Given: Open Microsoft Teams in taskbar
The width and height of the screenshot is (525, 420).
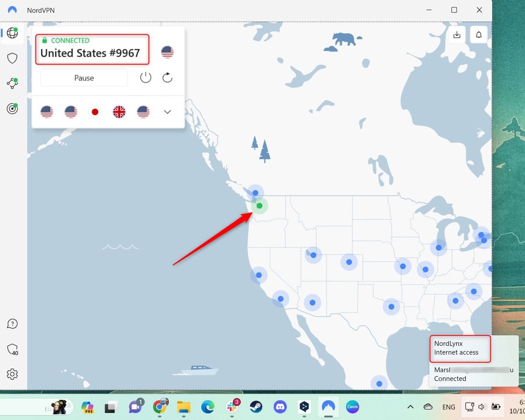Looking at the screenshot, I should [136, 406].
